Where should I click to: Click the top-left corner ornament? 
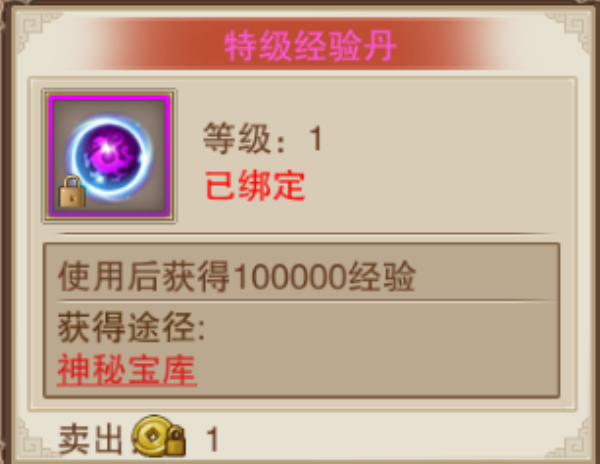[x=36, y=31]
